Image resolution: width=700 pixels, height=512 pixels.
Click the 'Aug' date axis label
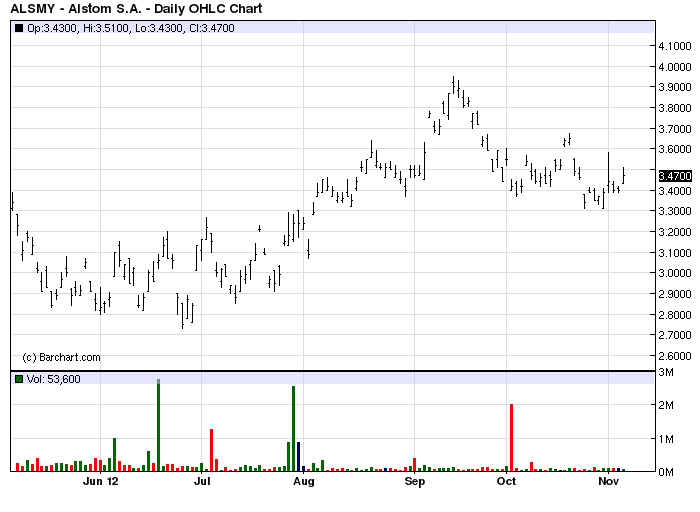point(304,481)
